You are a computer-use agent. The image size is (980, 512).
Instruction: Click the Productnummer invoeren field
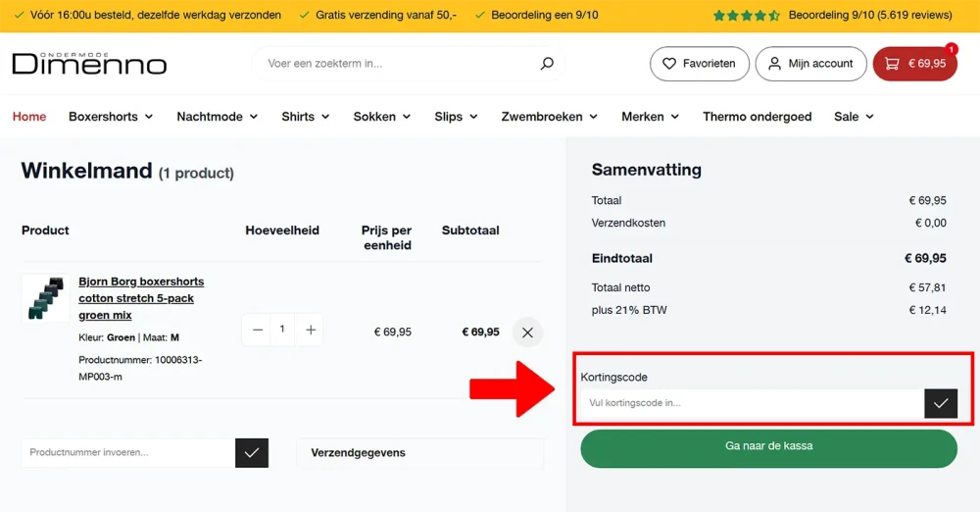pos(128,452)
